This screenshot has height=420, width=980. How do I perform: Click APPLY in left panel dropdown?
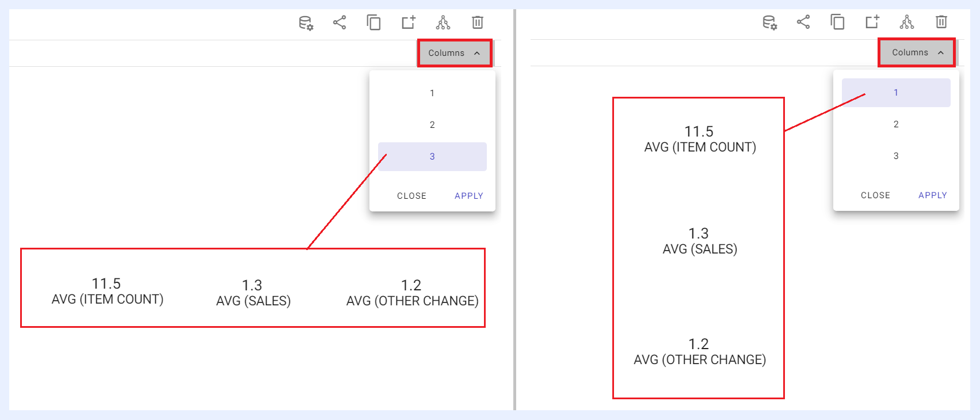tap(469, 196)
